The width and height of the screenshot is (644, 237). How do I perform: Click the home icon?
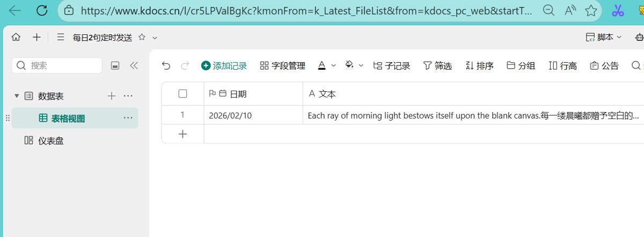tap(16, 37)
